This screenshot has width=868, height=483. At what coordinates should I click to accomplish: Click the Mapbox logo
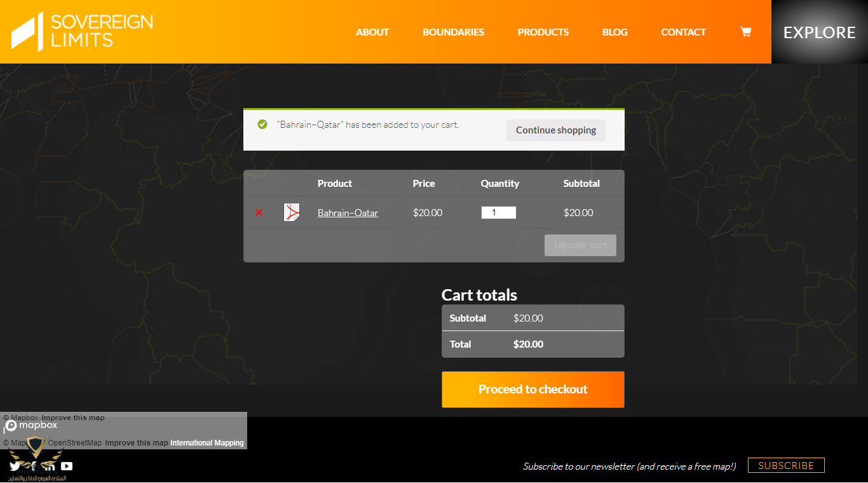tap(31, 426)
